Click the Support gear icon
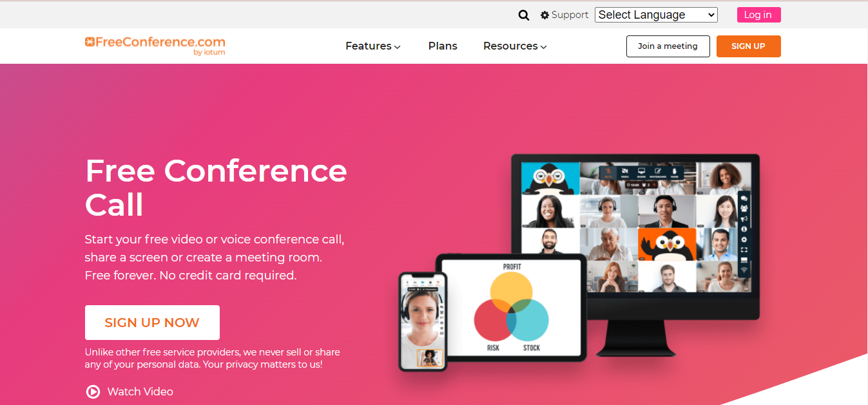Image resolution: width=868 pixels, height=405 pixels. point(545,15)
